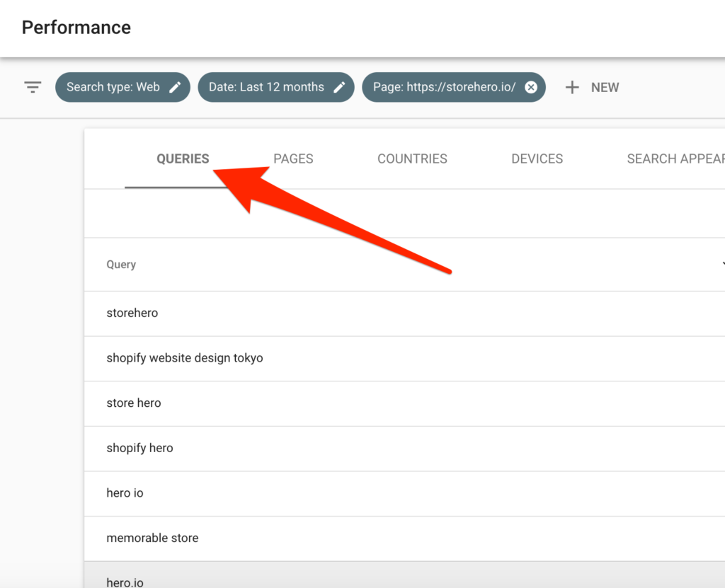Switch to the Search Appearance tab

[675, 159]
